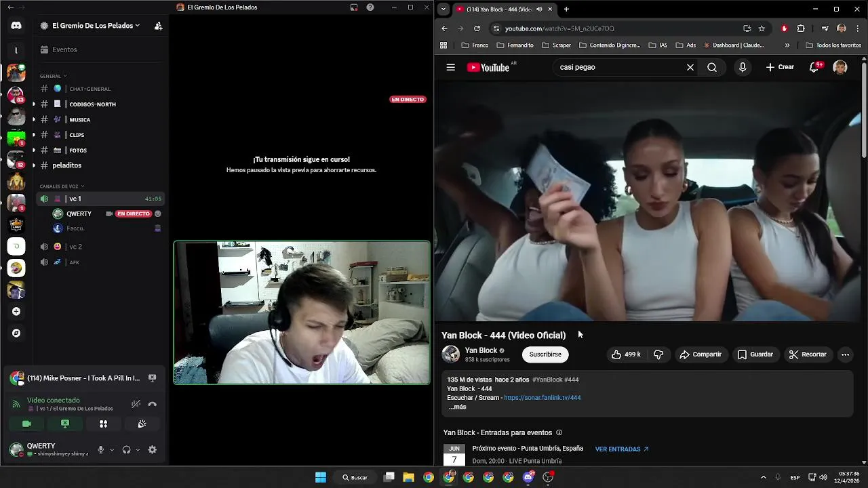Toggle the Discord camera button
The height and width of the screenshot is (488, 868).
[26, 424]
